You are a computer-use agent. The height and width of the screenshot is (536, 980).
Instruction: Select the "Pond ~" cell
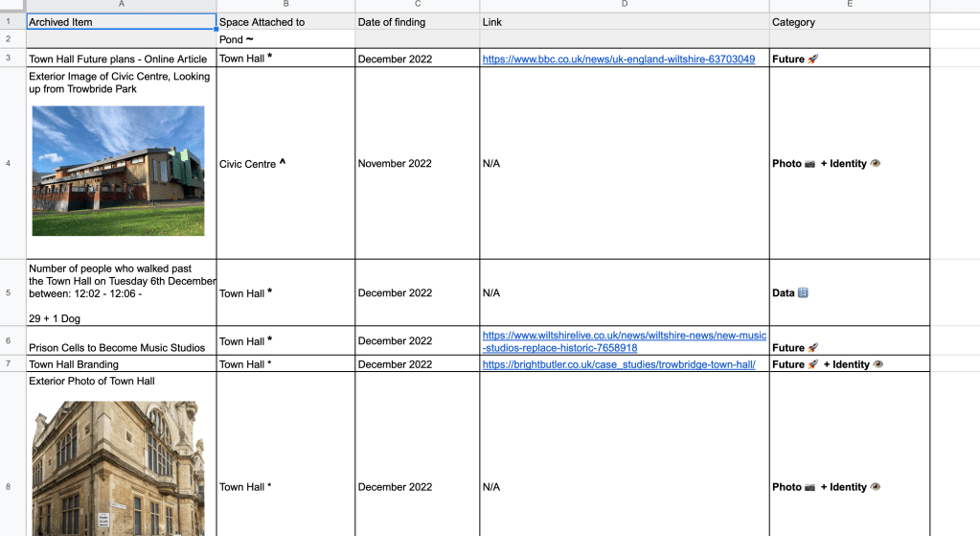(x=285, y=39)
